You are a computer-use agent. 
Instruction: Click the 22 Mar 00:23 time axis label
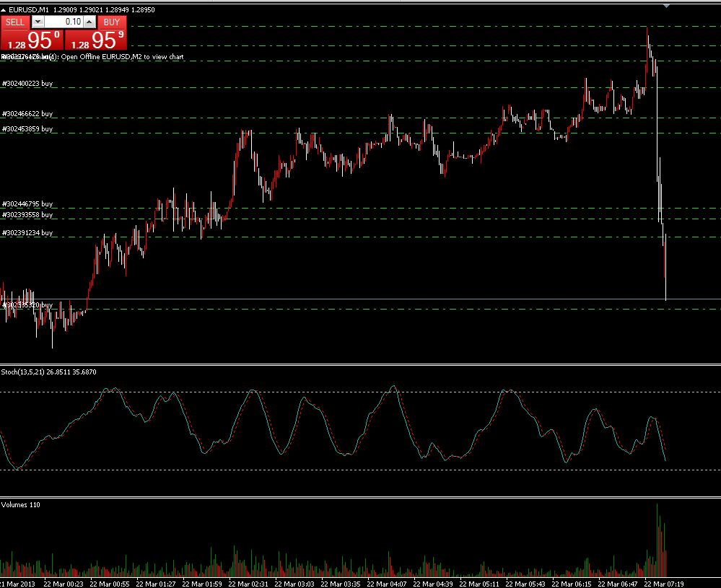click(64, 584)
